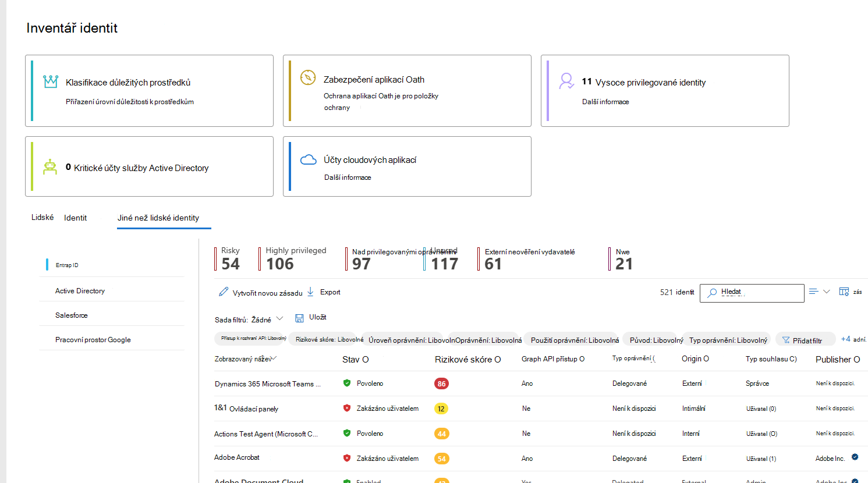Click the red shield in the 1&1 Ovládací panely row
The height and width of the screenshot is (483, 868).
tap(347, 408)
